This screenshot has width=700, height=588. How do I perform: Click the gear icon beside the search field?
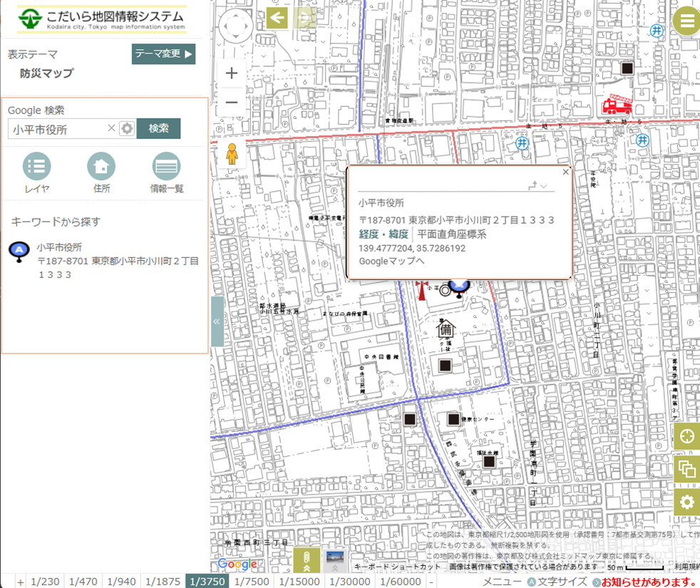(x=125, y=129)
